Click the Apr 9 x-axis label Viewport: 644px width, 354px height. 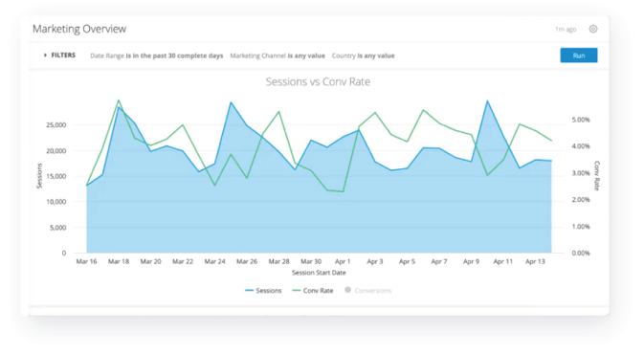pos(471,261)
